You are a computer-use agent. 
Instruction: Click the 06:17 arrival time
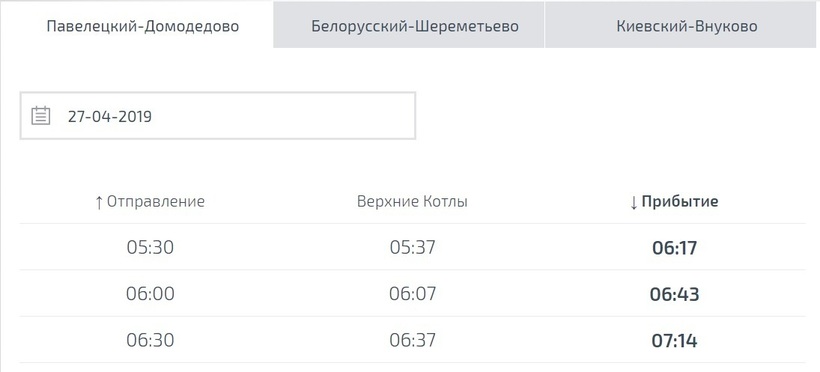point(675,247)
